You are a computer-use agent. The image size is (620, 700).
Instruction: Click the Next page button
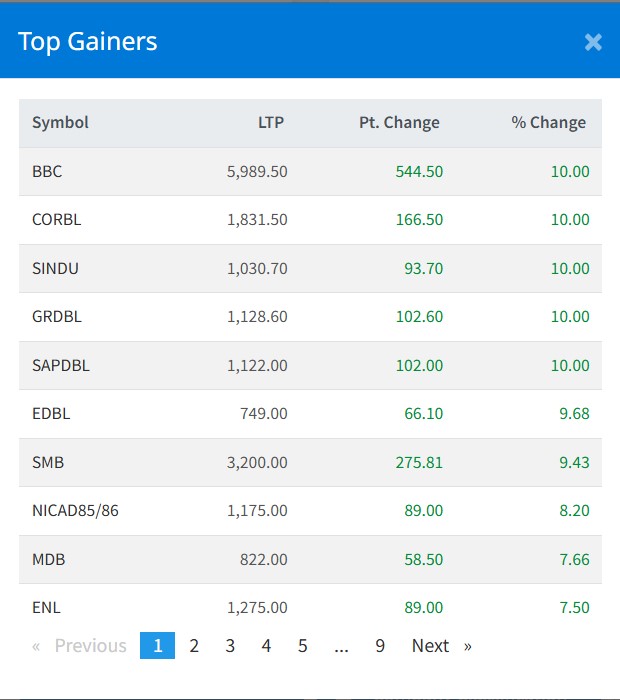click(440, 646)
